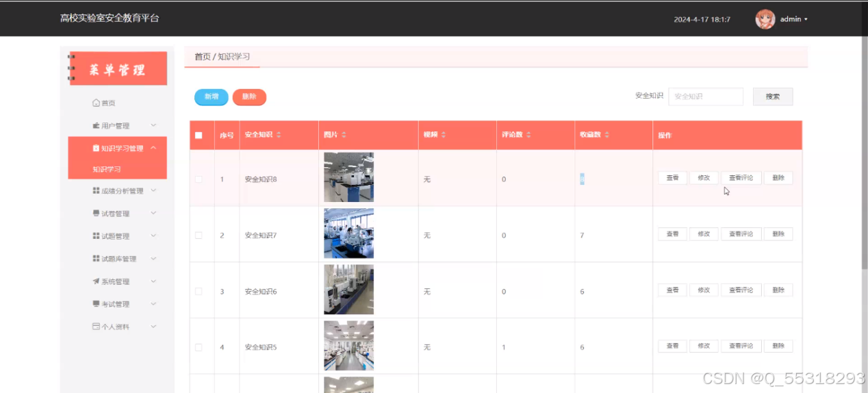Image resolution: width=868 pixels, height=393 pixels.
Task: Open 系统管理 menu label
Action: pos(115,281)
